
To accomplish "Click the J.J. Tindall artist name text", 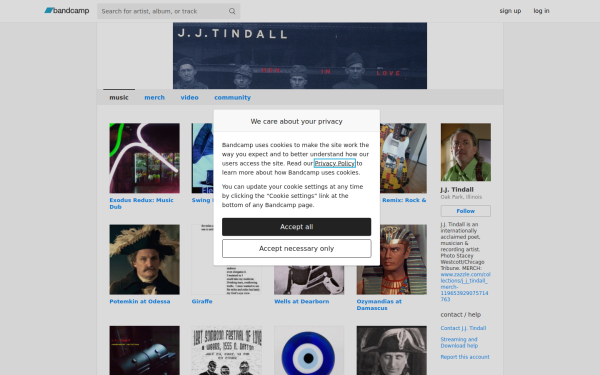I will pos(457,189).
